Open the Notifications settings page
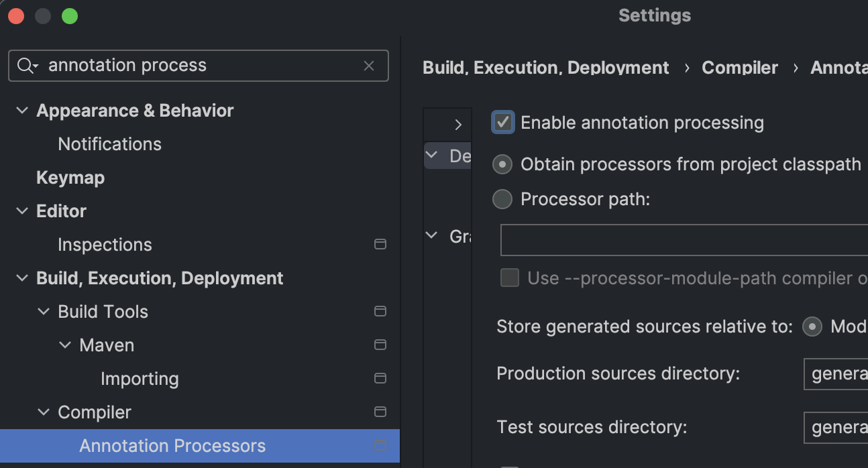The image size is (868, 468). click(x=109, y=144)
